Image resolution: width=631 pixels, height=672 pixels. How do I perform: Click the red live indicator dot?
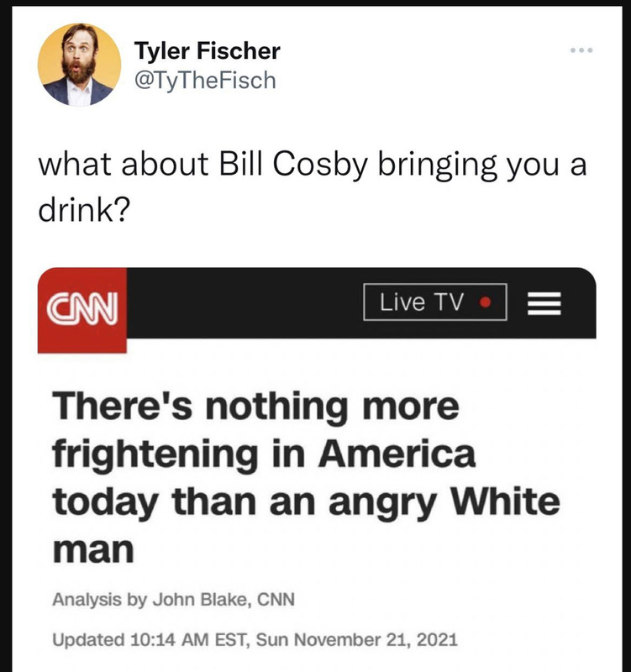(x=486, y=302)
